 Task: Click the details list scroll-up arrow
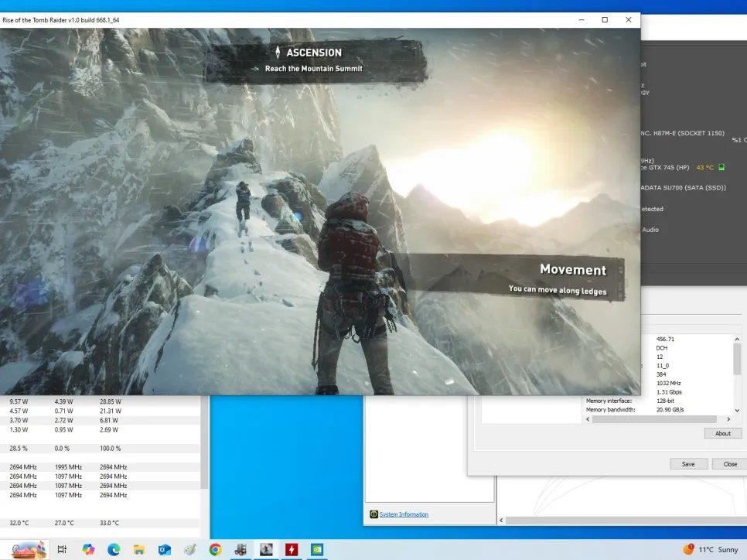coord(737,340)
